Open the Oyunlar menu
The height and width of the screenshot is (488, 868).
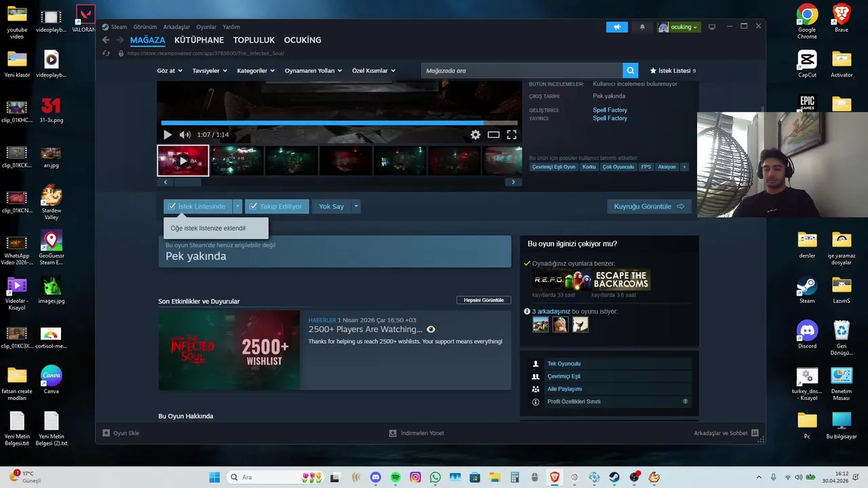pos(206,27)
